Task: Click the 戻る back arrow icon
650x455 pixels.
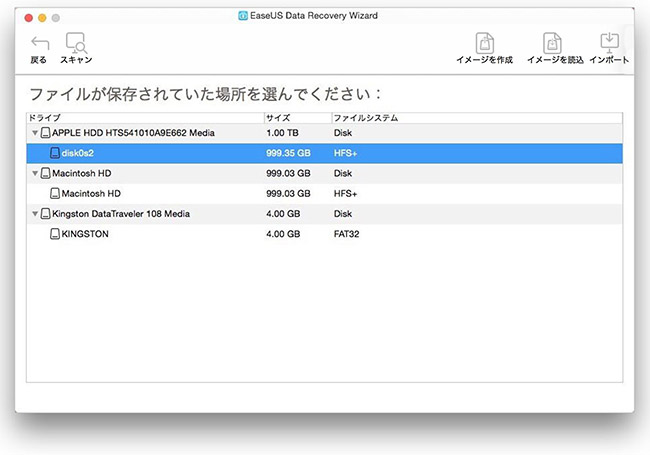Action: point(40,43)
